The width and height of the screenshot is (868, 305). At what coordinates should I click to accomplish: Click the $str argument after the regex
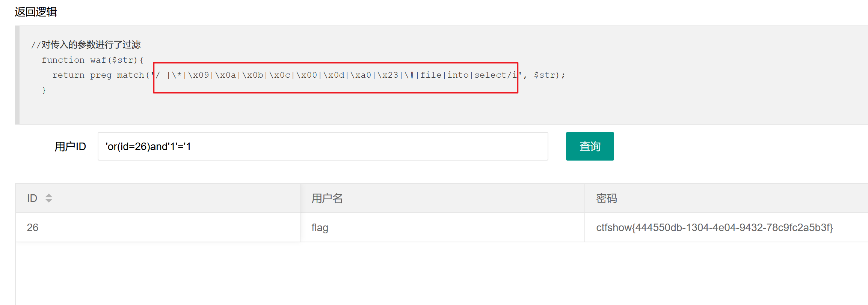pos(544,75)
